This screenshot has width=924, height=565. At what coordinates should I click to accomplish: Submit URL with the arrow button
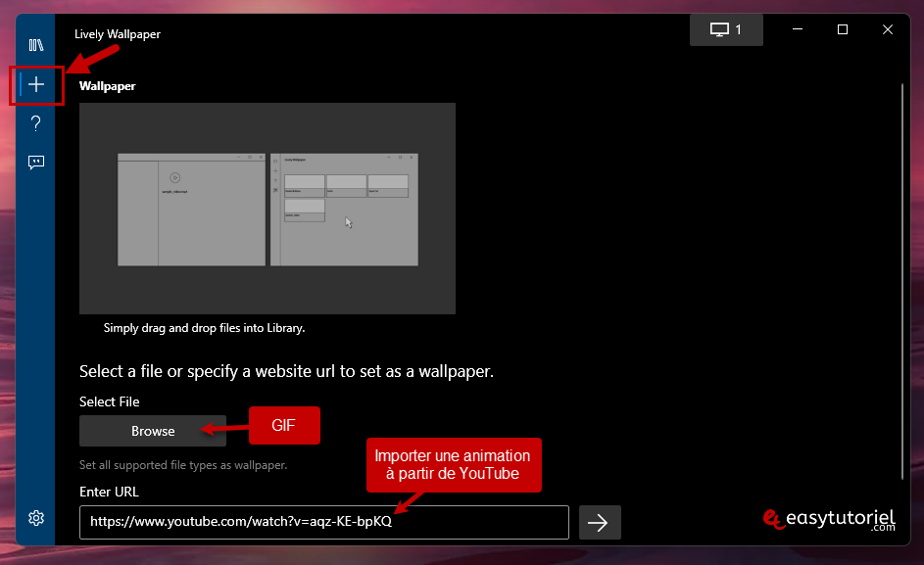tap(600, 523)
